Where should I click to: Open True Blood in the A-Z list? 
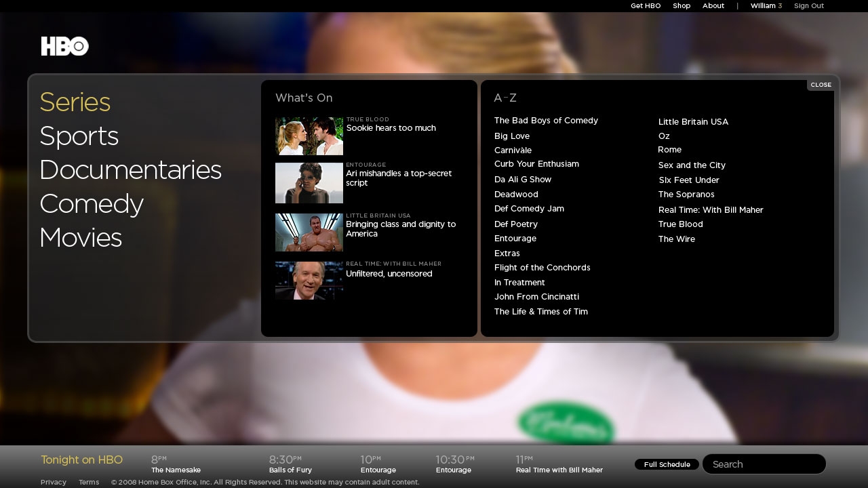681,224
